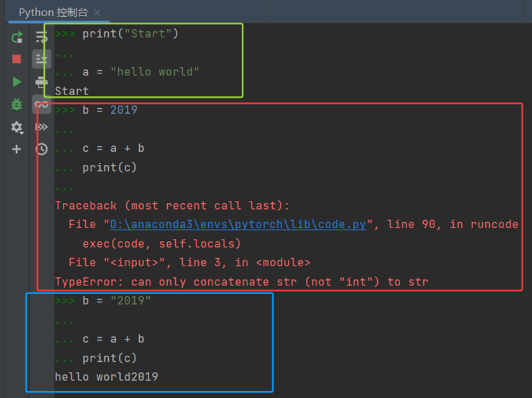Image resolution: width=532 pixels, height=398 pixels.
Task: Toggle soft-wrap icon in console toolbar
Action: pos(42,37)
